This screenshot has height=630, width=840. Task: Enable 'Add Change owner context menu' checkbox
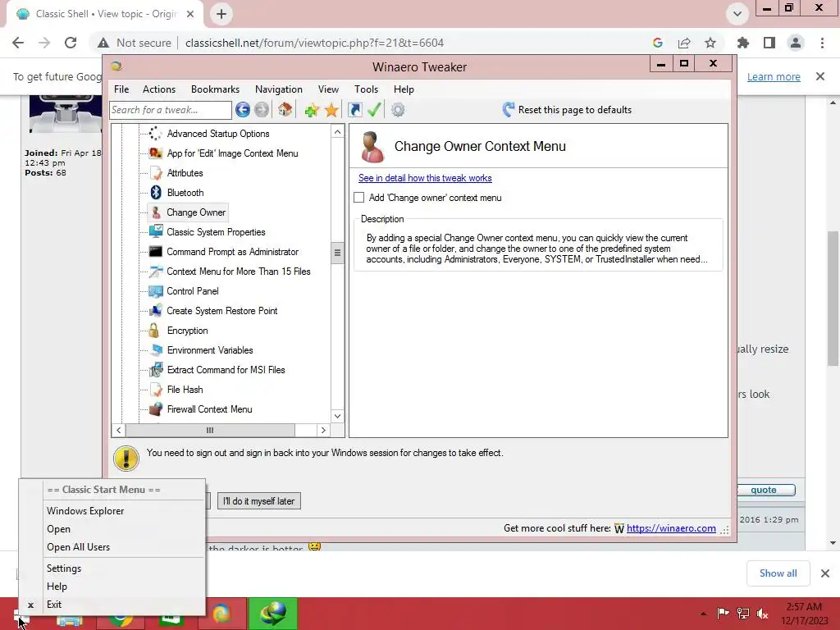(x=359, y=198)
